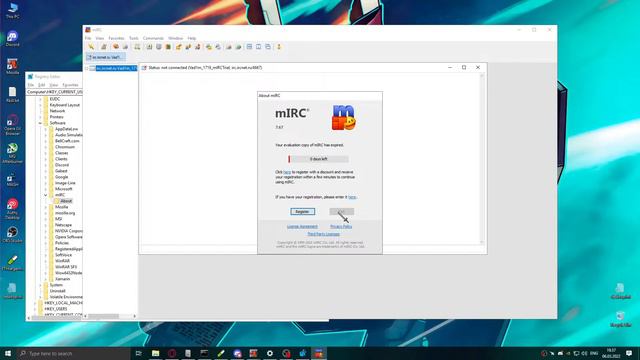640x360 pixels.
Task: Open the Channels List toolbar icon
Action: (125, 47)
